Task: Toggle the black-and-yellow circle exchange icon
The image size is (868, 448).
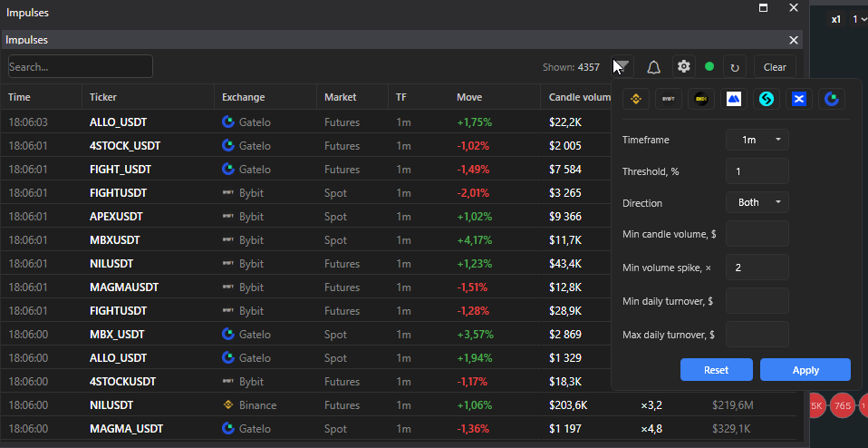Action: 700,99
